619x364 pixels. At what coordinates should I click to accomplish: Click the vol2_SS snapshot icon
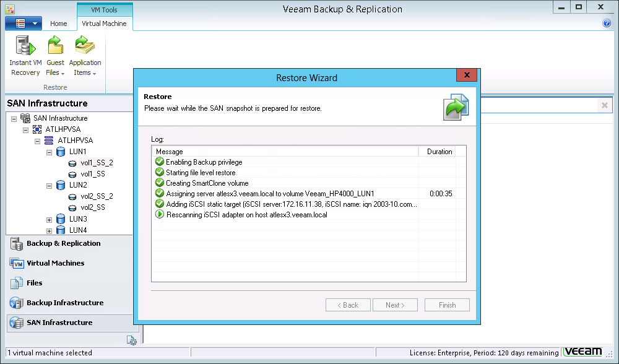(x=72, y=207)
